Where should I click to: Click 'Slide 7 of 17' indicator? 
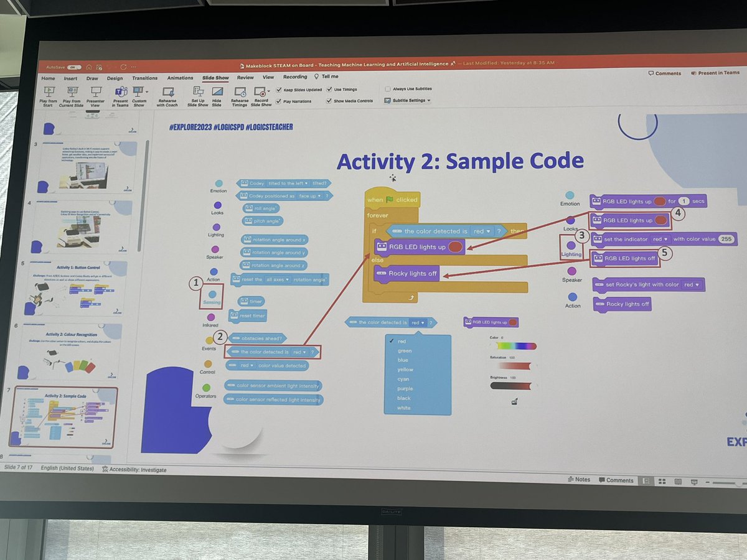(19, 467)
